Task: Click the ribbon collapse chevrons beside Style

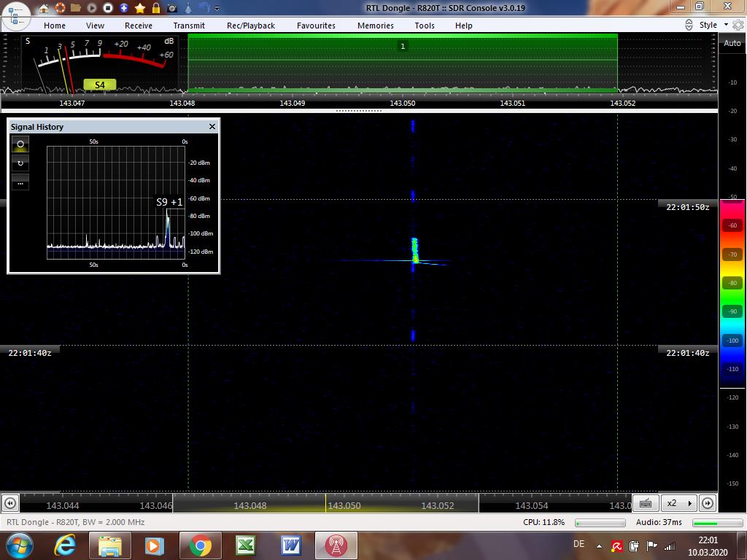Action: coord(689,25)
